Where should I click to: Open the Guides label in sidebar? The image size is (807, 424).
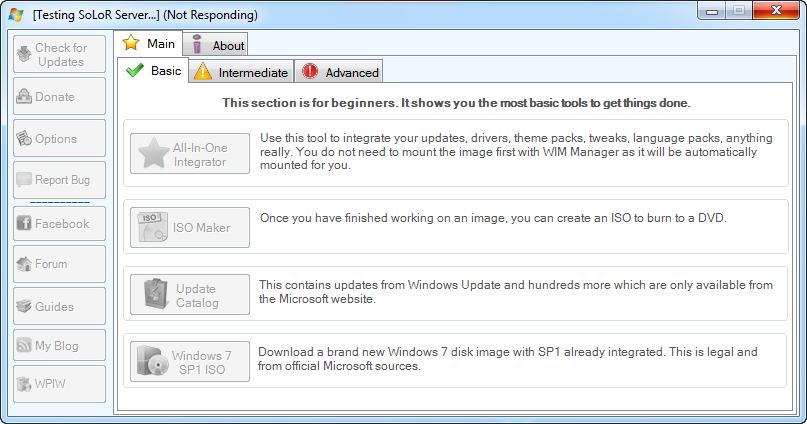pyautogui.click(x=54, y=307)
